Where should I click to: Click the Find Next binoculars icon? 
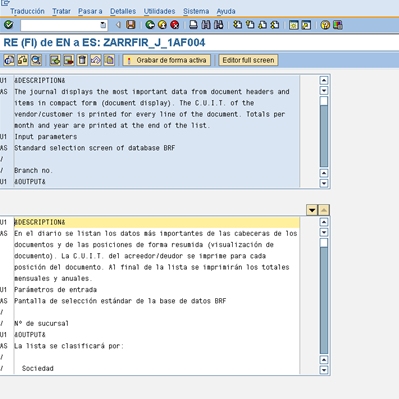click(x=218, y=25)
